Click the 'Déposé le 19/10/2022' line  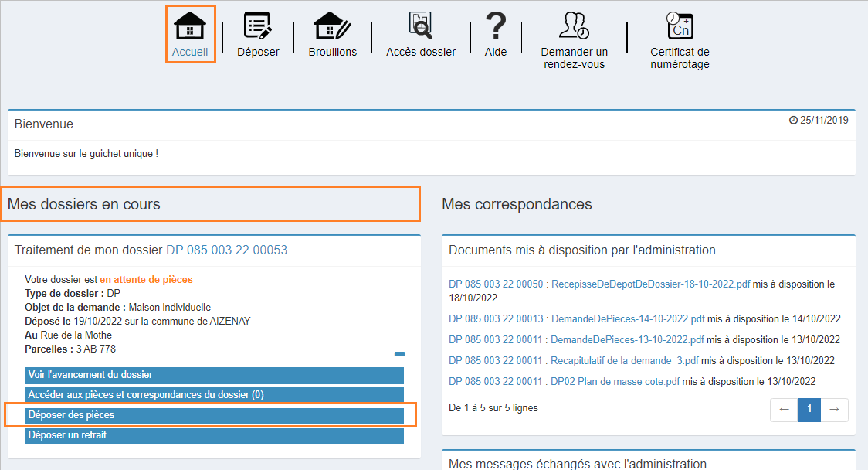click(x=137, y=321)
